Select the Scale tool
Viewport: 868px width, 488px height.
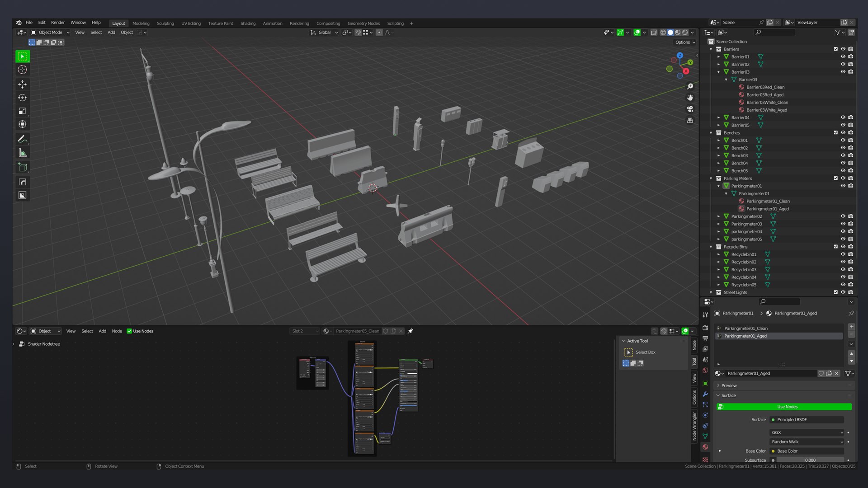(22, 111)
